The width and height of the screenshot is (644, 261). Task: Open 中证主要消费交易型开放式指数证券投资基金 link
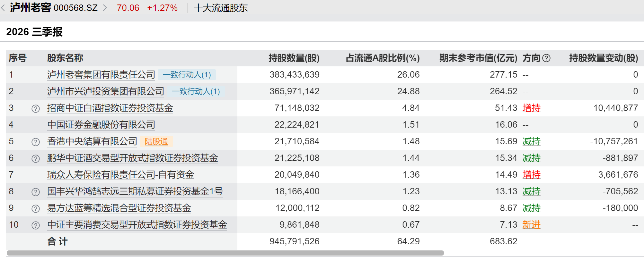pyautogui.click(x=137, y=225)
